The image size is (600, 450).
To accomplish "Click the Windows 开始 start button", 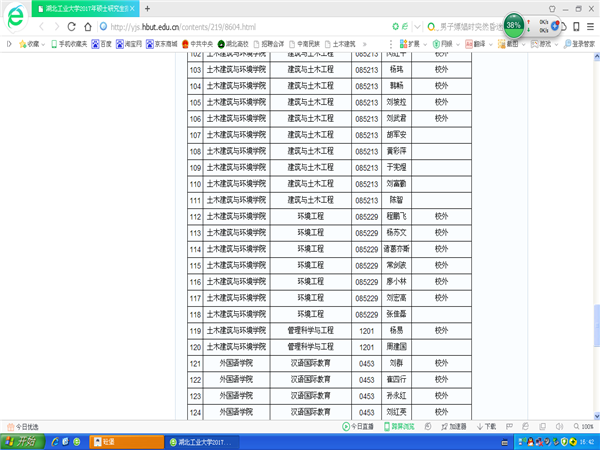I will point(20,441).
